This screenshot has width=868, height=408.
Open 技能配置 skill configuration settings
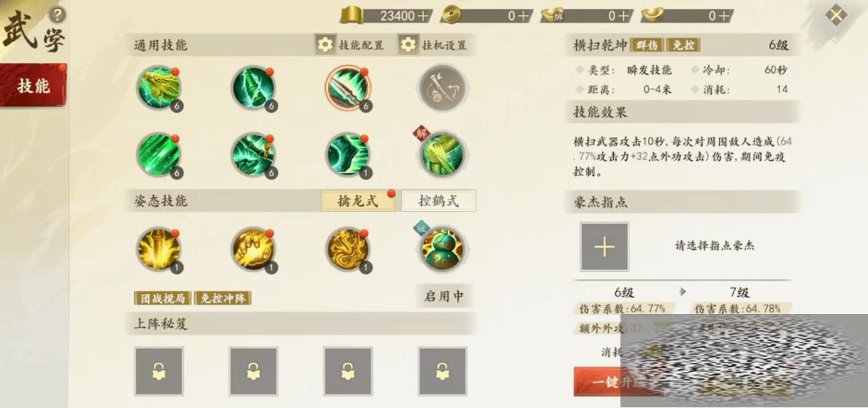350,45
